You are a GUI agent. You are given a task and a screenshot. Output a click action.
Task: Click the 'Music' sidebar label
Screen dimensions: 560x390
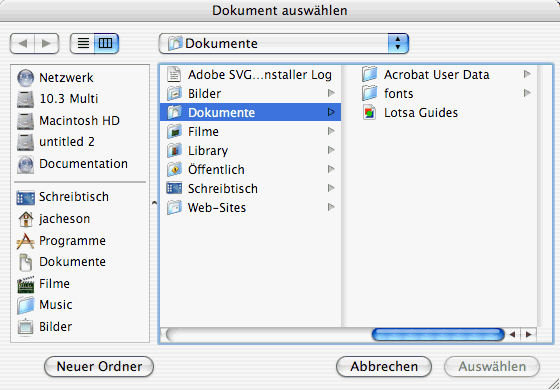pos(56,305)
